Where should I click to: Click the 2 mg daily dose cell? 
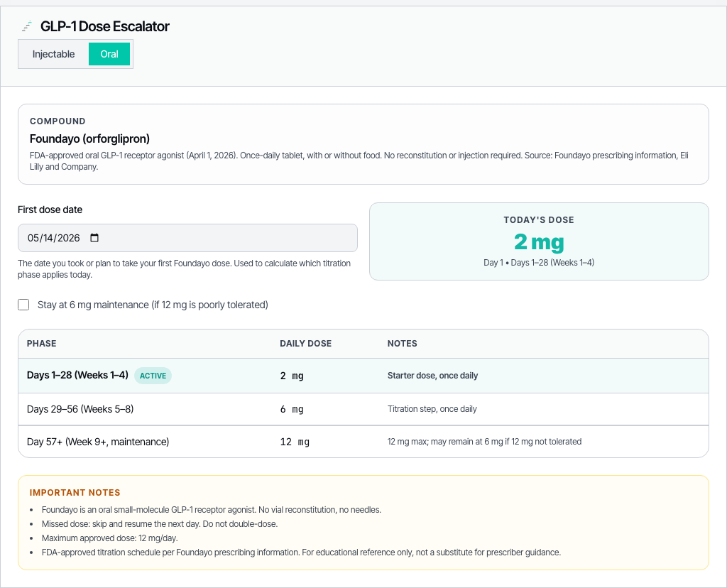pyautogui.click(x=292, y=376)
